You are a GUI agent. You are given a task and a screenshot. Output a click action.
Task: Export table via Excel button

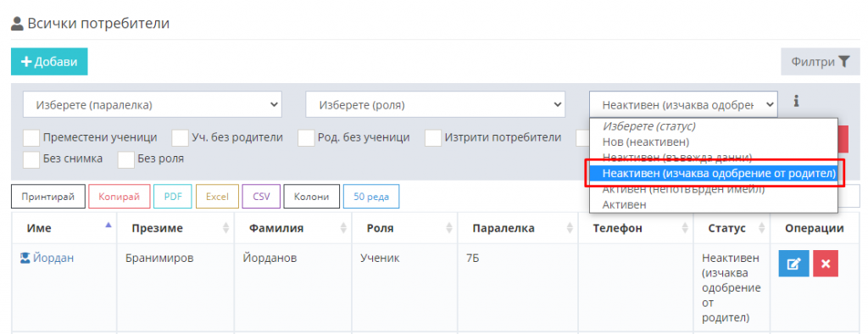pos(217,197)
